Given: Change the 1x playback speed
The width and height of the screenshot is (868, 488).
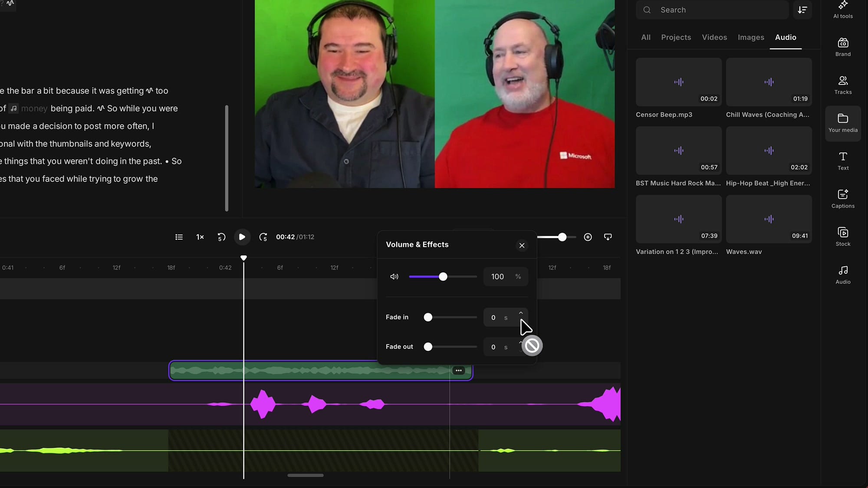Looking at the screenshot, I should 200,237.
